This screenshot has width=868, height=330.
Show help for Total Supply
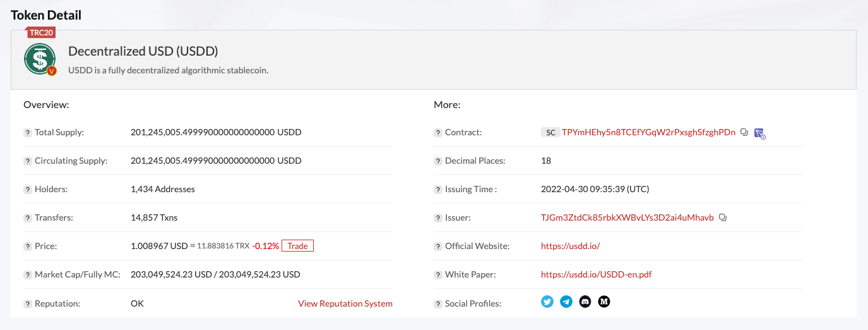pyautogui.click(x=28, y=133)
